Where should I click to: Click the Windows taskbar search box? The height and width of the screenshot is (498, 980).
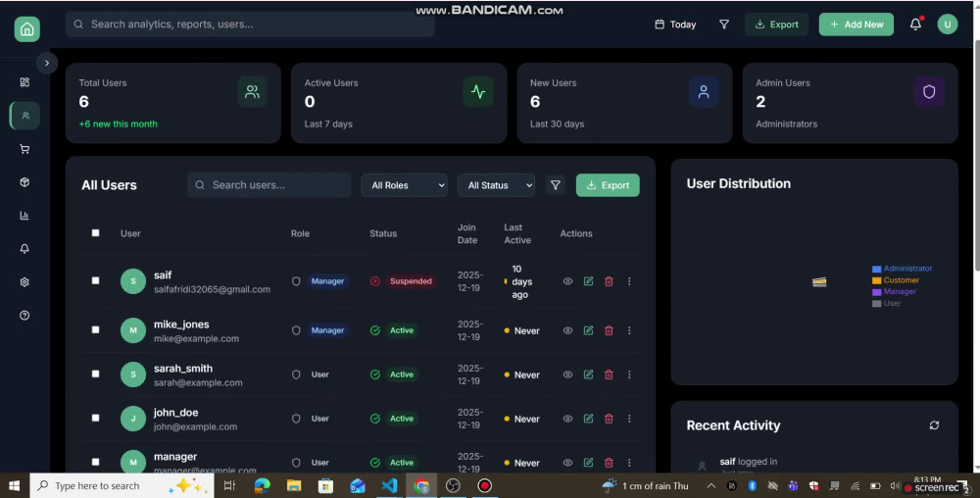point(122,485)
